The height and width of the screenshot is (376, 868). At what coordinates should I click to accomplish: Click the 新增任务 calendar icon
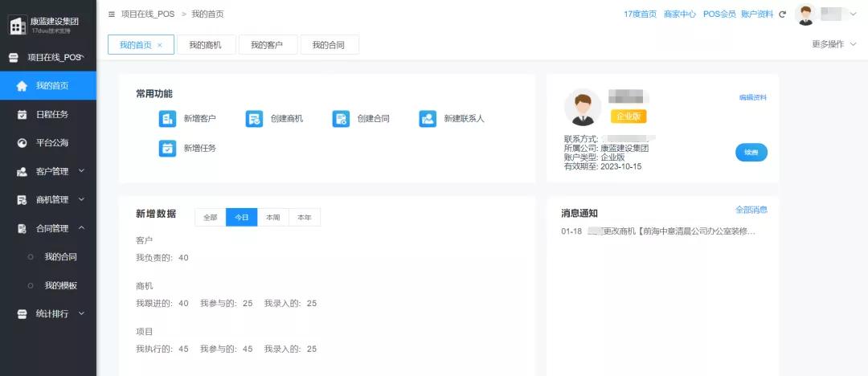[167, 149]
